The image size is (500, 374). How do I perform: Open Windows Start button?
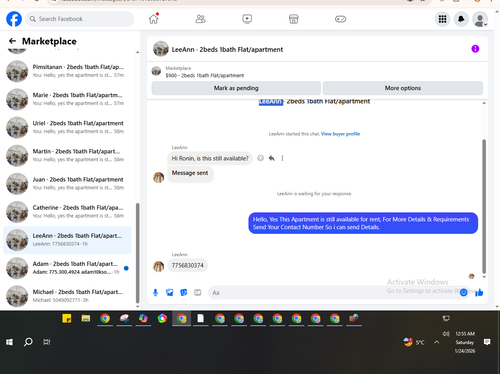(9, 342)
